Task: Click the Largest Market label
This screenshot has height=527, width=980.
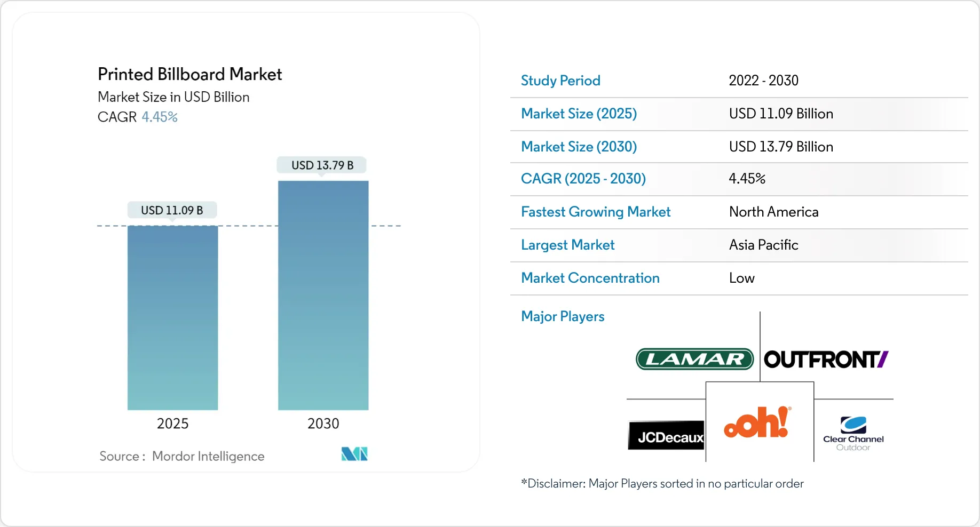Action: coord(567,245)
